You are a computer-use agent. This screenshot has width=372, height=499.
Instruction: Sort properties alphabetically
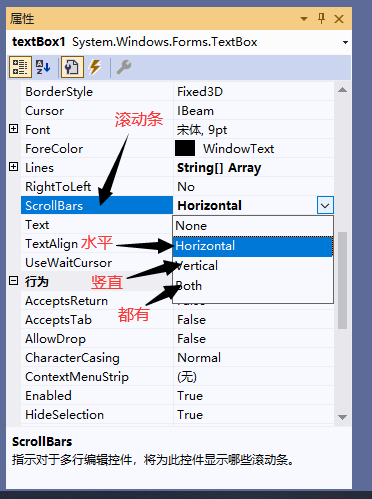click(43, 67)
